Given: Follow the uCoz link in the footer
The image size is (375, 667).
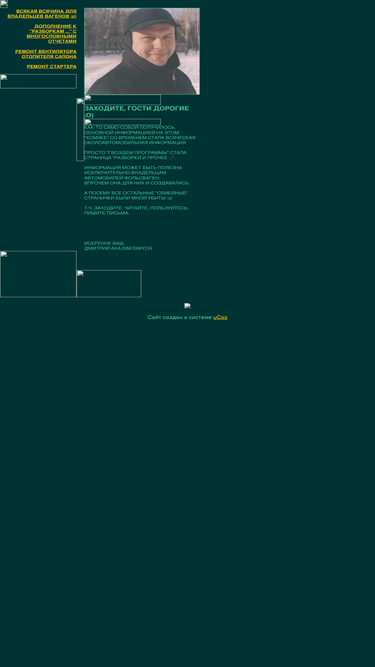Looking at the screenshot, I should 220,317.
